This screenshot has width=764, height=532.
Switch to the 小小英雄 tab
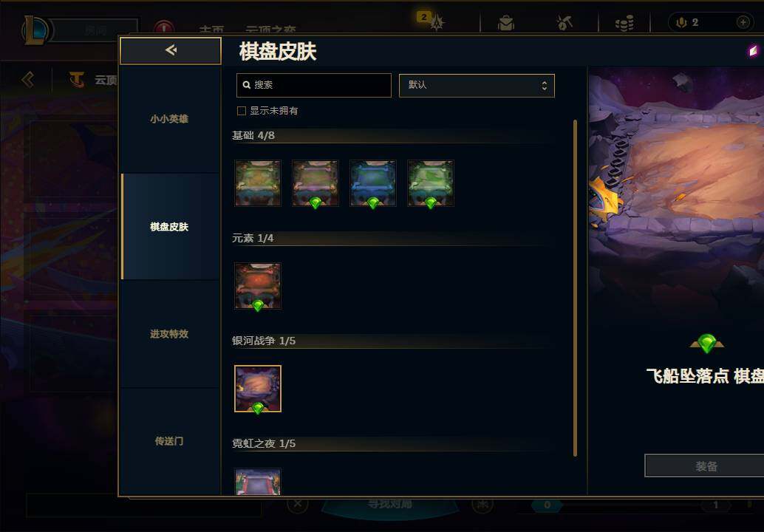point(169,119)
